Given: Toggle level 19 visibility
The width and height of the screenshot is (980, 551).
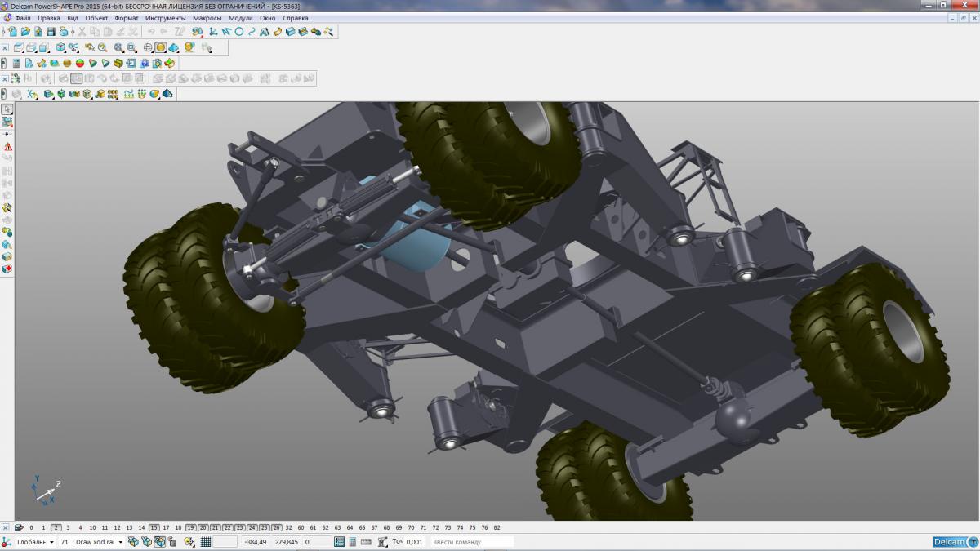Looking at the screenshot, I should 190,528.
